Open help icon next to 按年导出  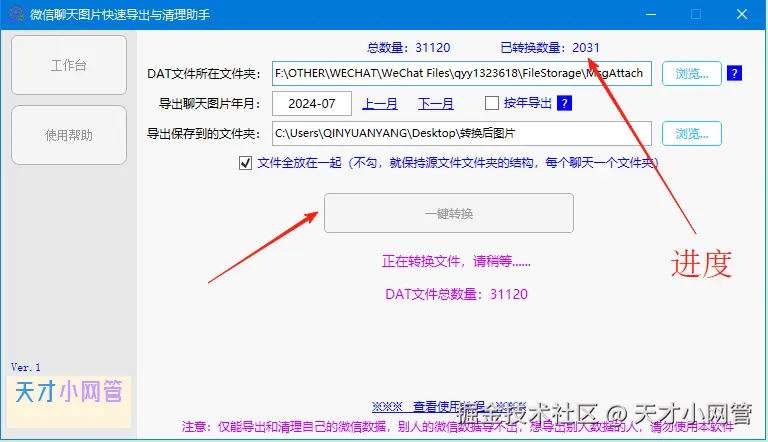tap(564, 103)
